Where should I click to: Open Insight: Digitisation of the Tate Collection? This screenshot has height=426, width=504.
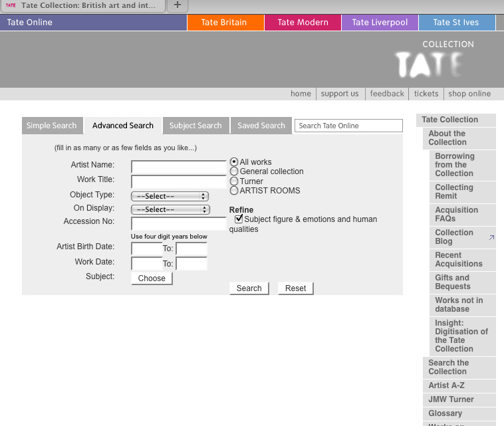463,336
